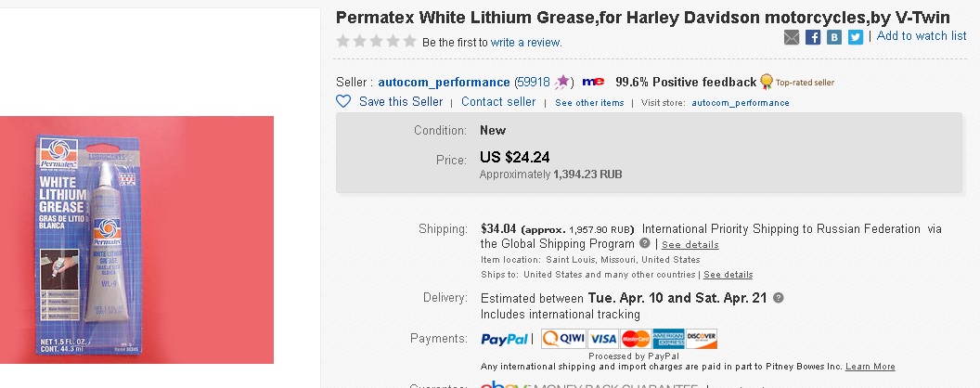See details for shipping cost
The height and width of the screenshot is (388, 980).
coord(690,245)
